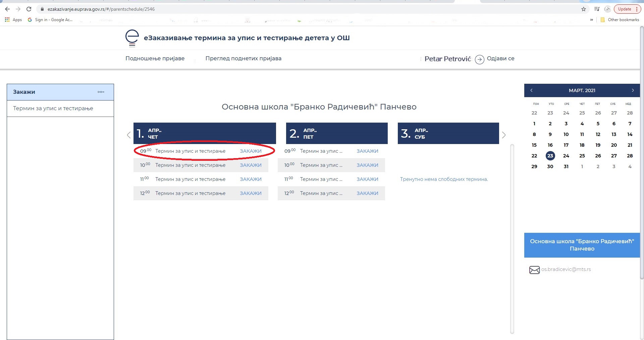Click the envelope email icon
Viewport: 644px width, 340px height.
point(534,270)
